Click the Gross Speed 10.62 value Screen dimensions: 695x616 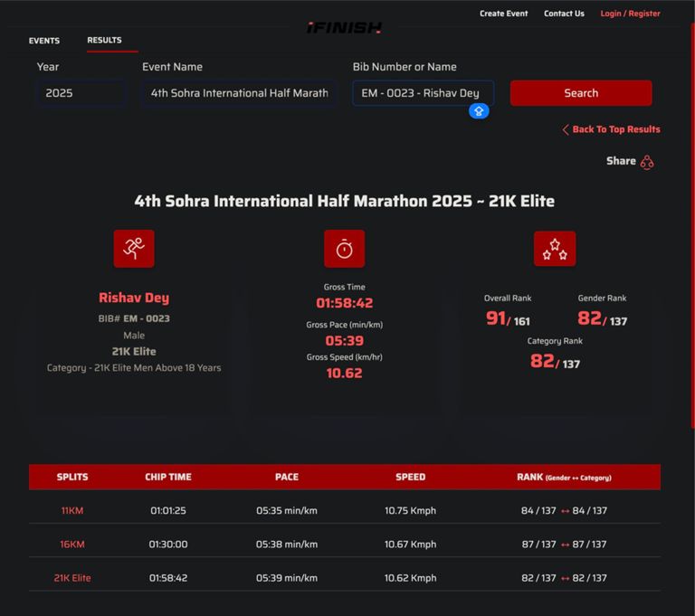pyautogui.click(x=345, y=374)
